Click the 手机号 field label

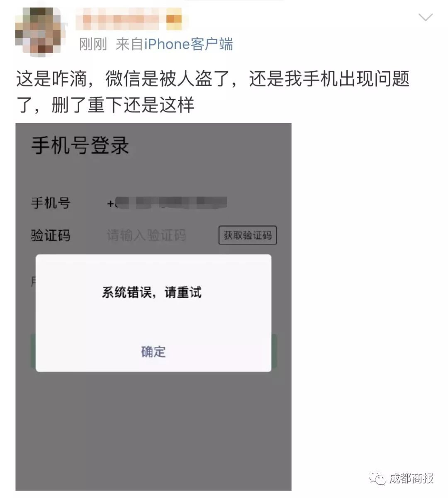pos(51,203)
